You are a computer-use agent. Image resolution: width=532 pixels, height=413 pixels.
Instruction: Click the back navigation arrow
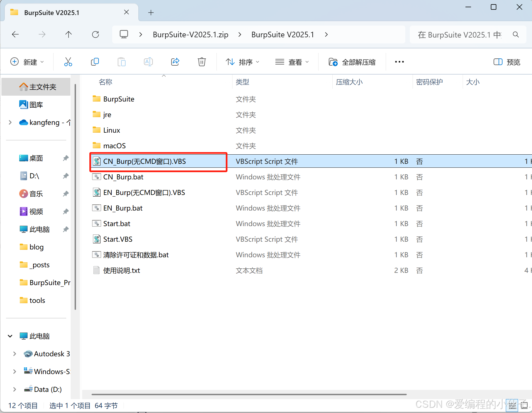(x=15, y=34)
